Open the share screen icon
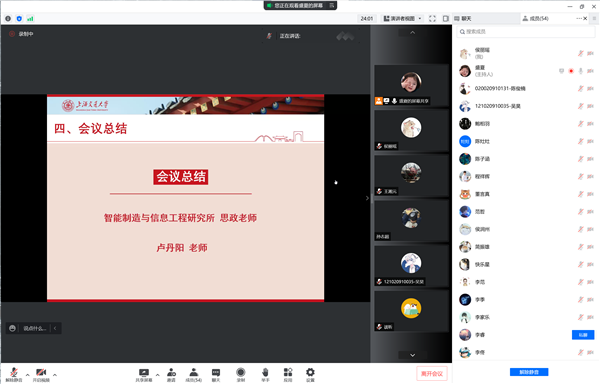 [144, 374]
